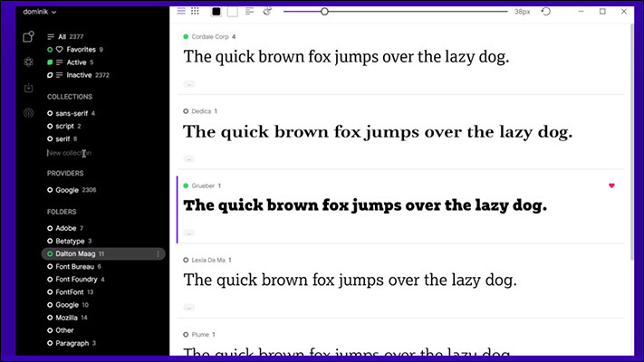
Task: Reset preview settings with the refresh icon
Action: (x=546, y=12)
